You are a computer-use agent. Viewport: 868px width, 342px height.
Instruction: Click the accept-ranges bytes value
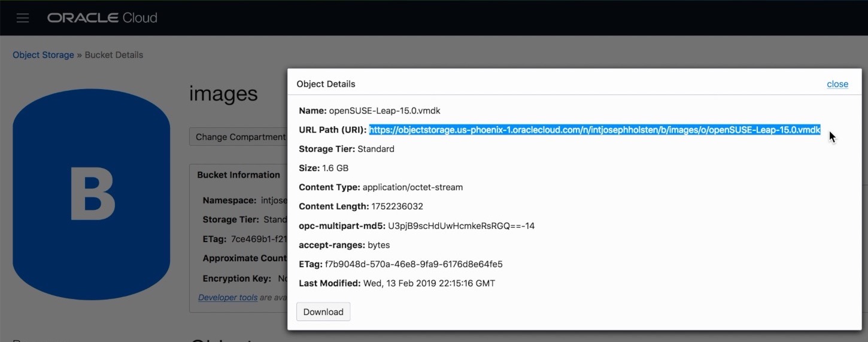(x=379, y=245)
